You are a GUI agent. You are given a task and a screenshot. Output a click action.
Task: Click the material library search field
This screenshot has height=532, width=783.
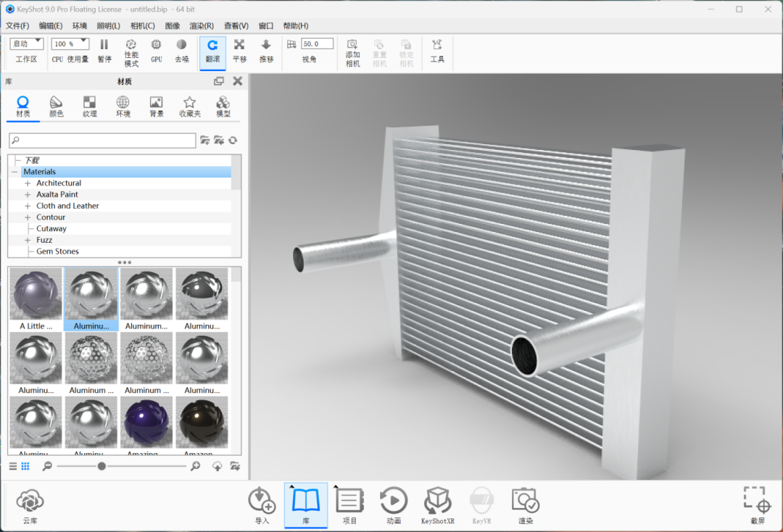click(103, 141)
